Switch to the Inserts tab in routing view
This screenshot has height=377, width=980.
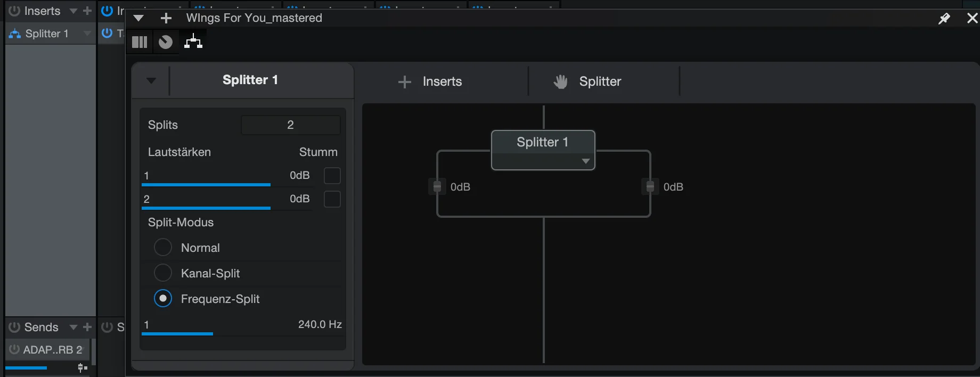point(443,81)
